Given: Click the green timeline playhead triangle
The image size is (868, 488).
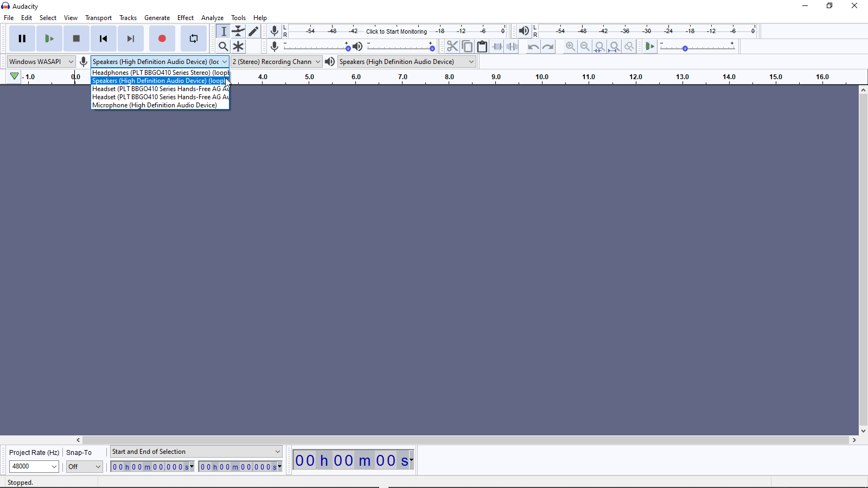Looking at the screenshot, I should (x=14, y=77).
